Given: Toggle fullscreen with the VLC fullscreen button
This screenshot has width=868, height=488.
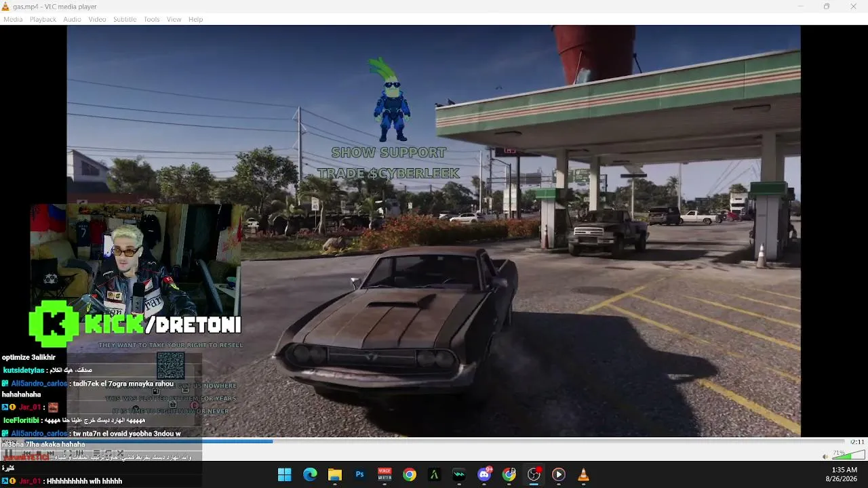Looking at the screenshot, I should point(68,453).
